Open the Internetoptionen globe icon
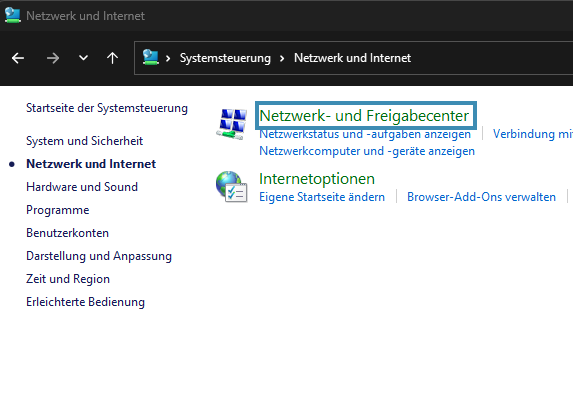The image size is (573, 401). coord(232,186)
